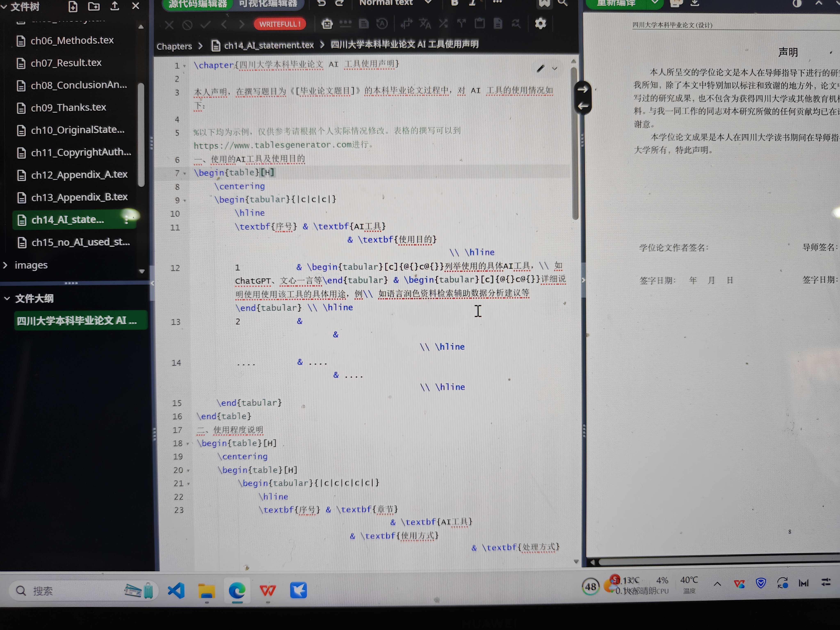This screenshot has width=840, height=630.
Task: Click the 重新编译 recompile button
Action: (x=616, y=3)
